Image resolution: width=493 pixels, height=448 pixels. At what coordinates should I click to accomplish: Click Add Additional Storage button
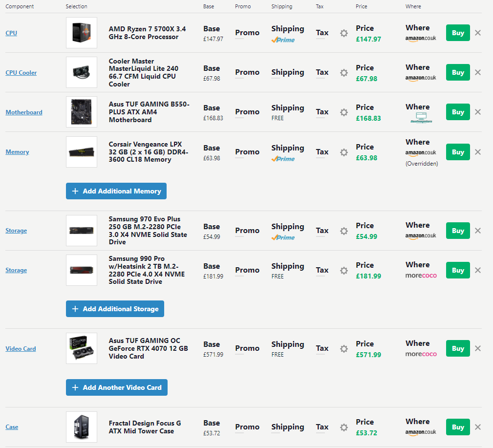(x=115, y=309)
